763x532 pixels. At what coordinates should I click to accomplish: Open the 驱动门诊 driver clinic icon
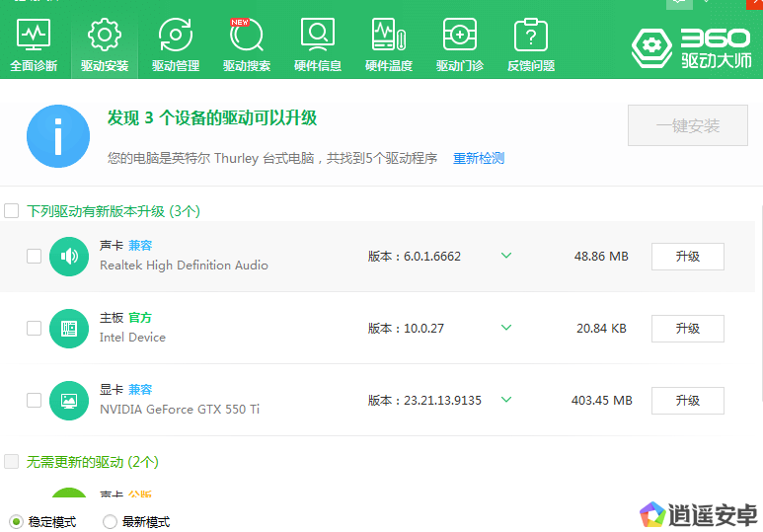[x=460, y=44]
